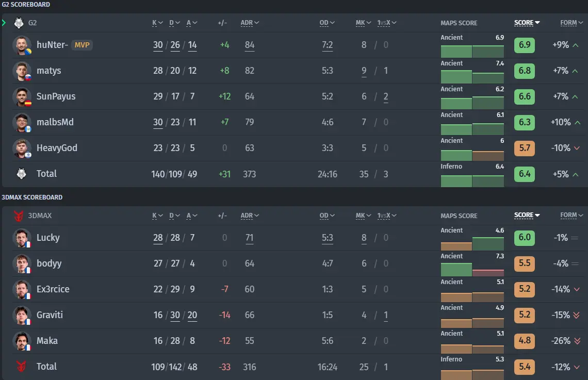Open Ex3rcice player avatar
Screen dimensions: 588x380
[22, 289]
